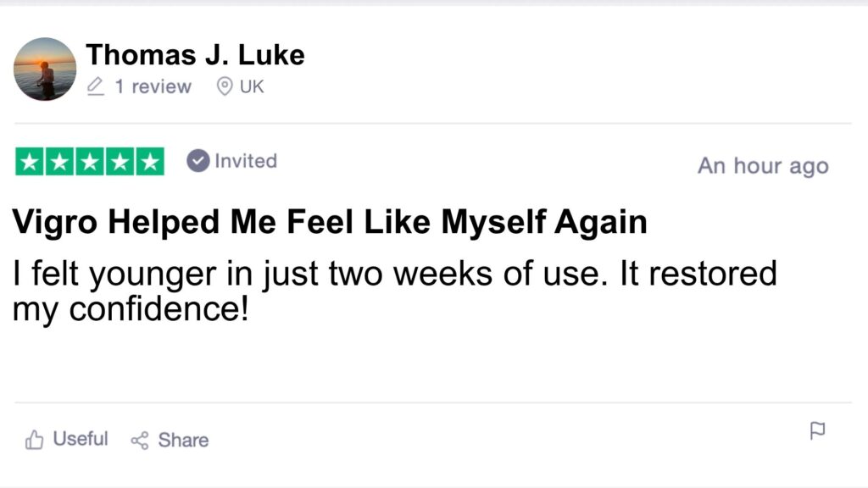Viewport: 868px width, 488px height.
Task: Click the fifth green rating star
Action: pyautogui.click(x=150, y=162)
